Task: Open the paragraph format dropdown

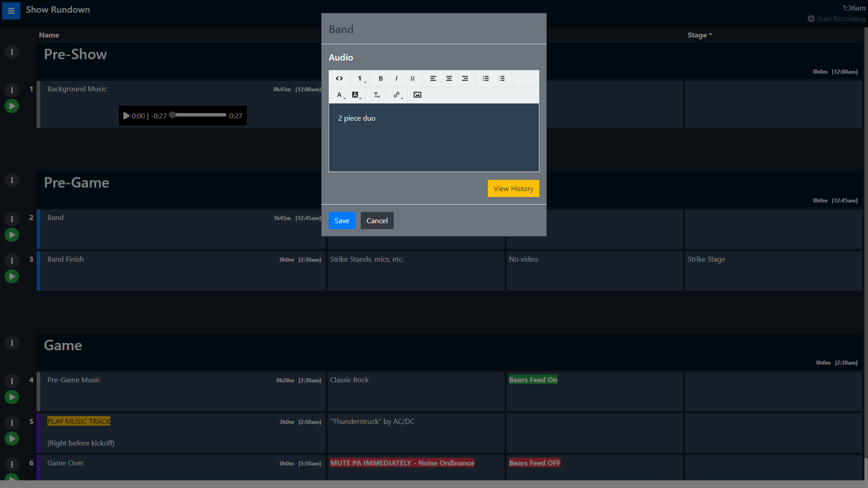Action: click(x=360, y=78)
